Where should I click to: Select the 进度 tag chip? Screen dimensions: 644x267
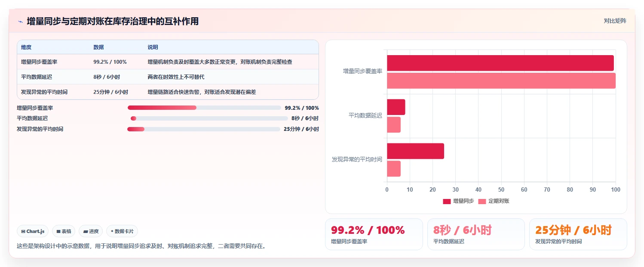point(91,231)
